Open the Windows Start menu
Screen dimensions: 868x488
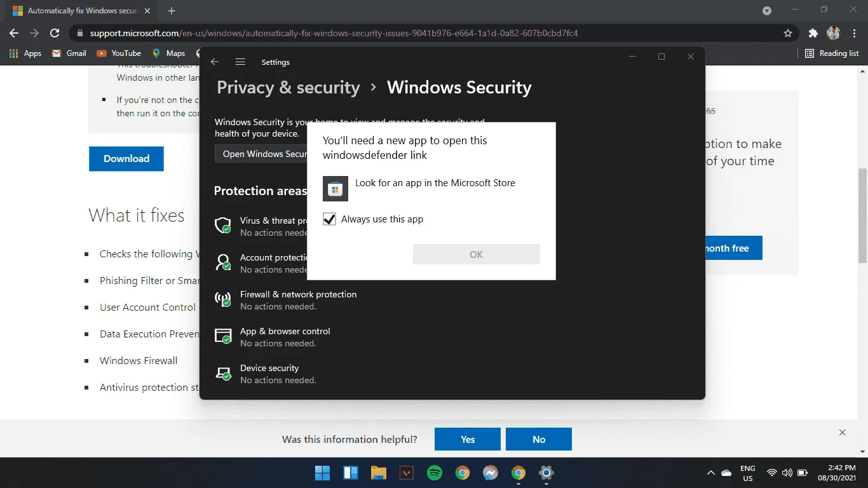pos(322,473)
